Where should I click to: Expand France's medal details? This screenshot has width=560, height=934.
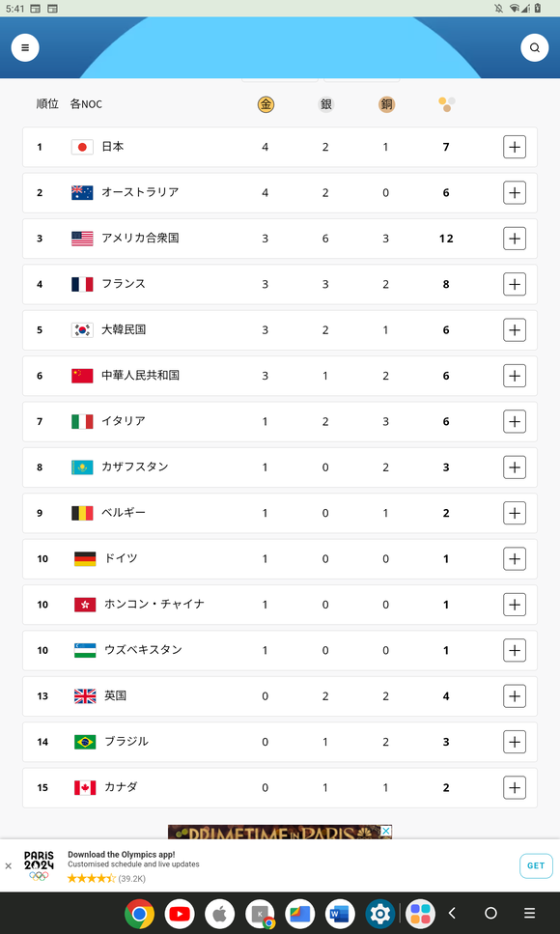(x=514, y=284)
